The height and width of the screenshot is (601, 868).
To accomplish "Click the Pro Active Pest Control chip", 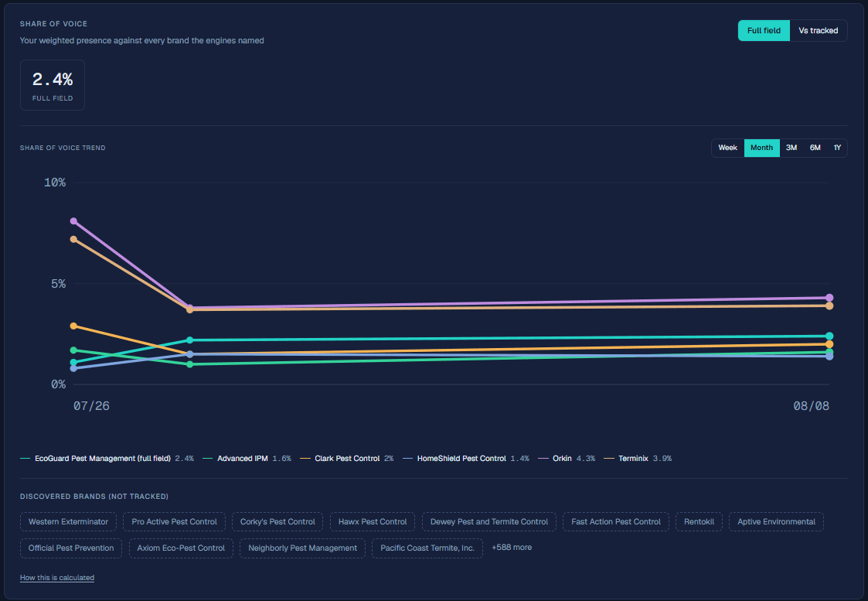I will (x=175, y=522).
